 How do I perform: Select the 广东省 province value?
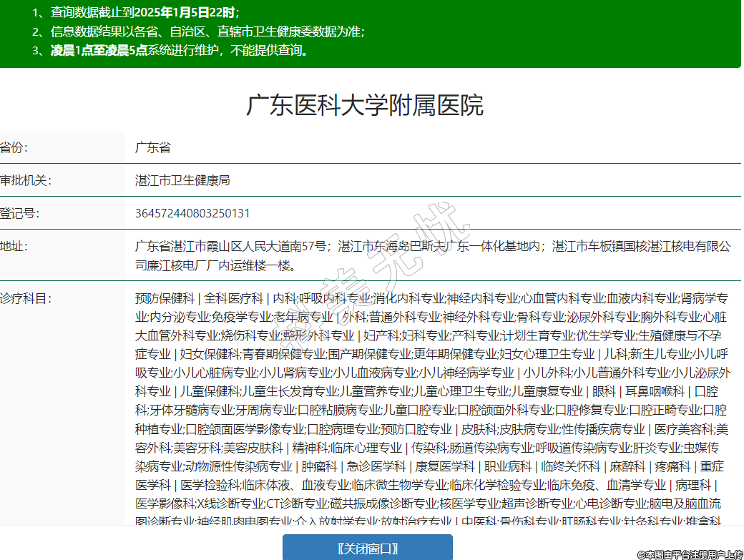point(153,148)
